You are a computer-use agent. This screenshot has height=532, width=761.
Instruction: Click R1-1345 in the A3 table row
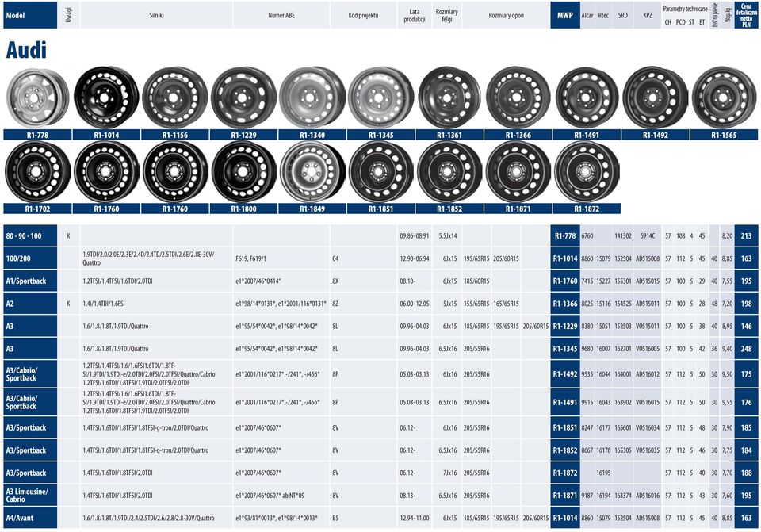point(565,349)
